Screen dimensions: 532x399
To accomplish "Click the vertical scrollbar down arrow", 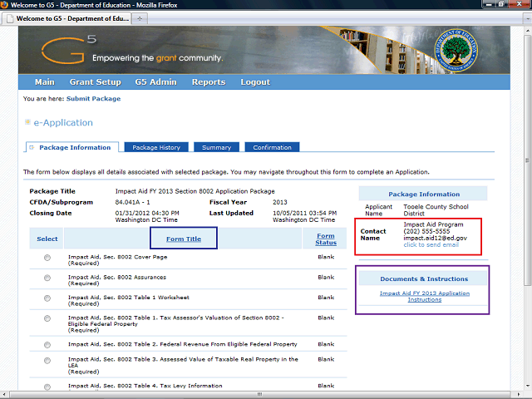I will coord(528,386).
